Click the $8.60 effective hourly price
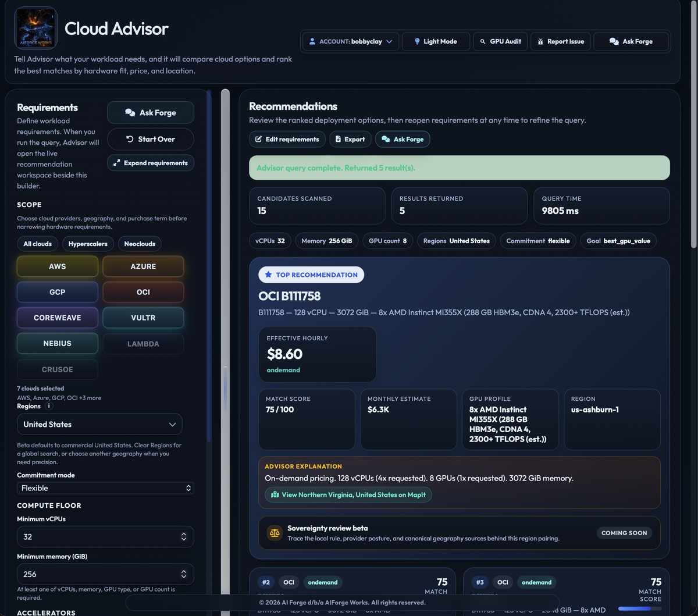 (x=285, y=354)
